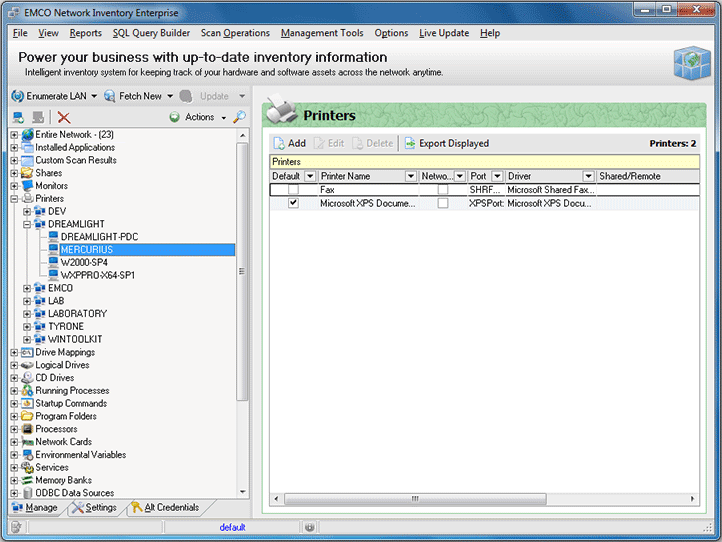This screenshot has height=542, width=722.
Task: Click the Enumerate LAN globe icon
Action: [x=17, y=96]
